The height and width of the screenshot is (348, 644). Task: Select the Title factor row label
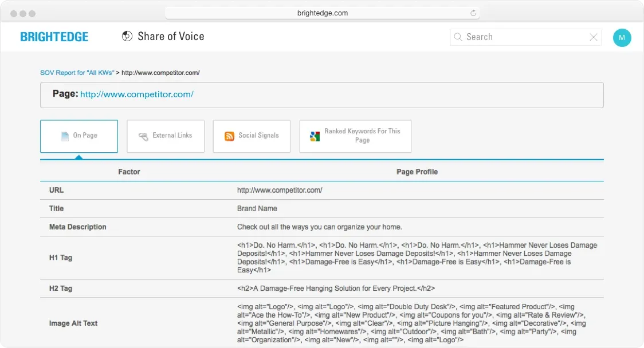coord(56,208)
